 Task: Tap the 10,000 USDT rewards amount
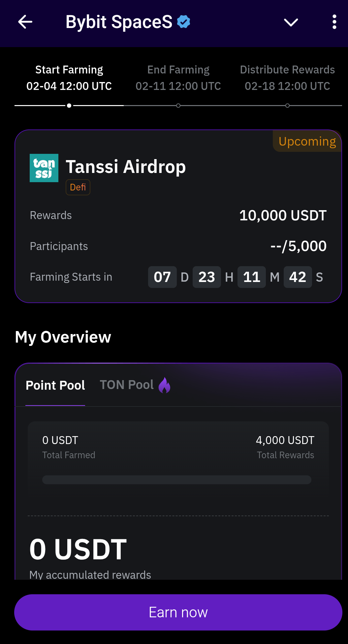click(x=283, y=215)
